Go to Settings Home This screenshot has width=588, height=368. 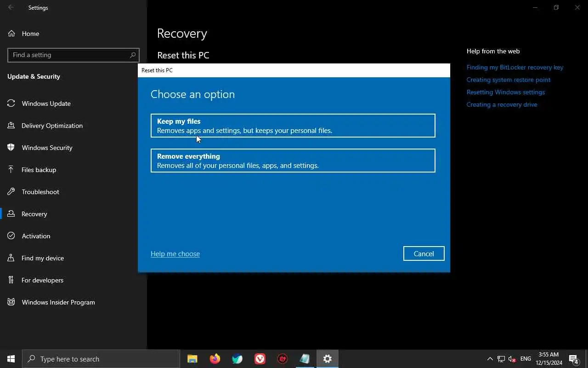[x=73, y=34]
